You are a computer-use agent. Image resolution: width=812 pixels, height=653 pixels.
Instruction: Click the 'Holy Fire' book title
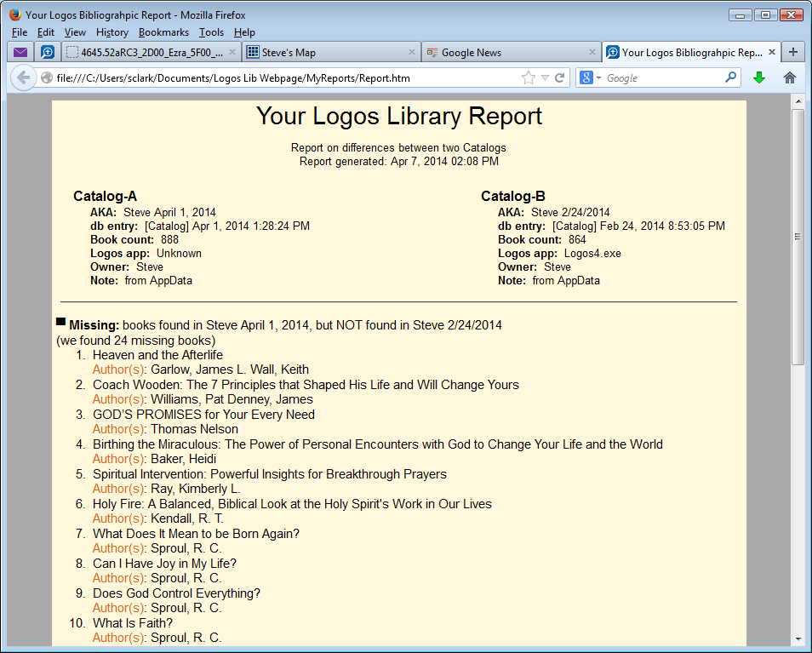click(292, 504)
